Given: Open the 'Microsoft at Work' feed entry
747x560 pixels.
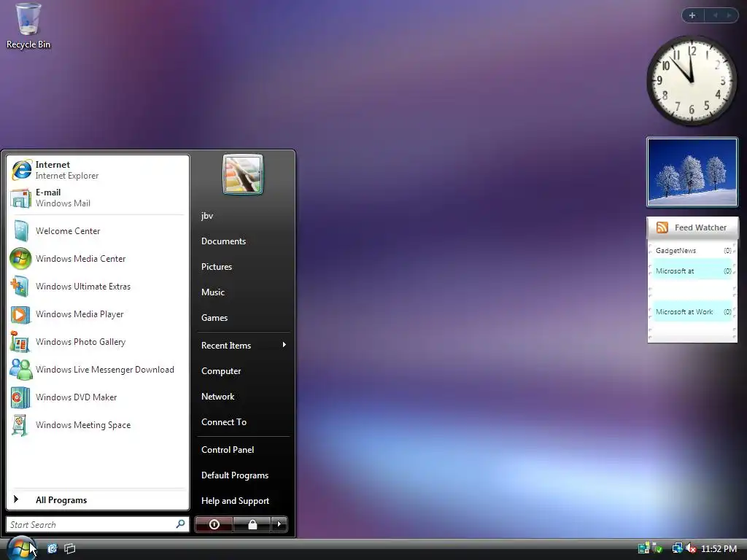Looking at the screenshot, I should (693, 312).
